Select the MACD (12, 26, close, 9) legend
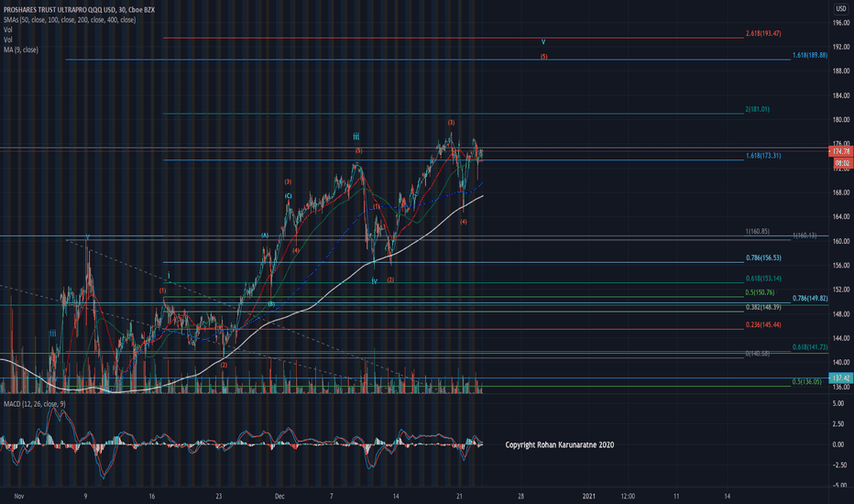 coord(34,404)
